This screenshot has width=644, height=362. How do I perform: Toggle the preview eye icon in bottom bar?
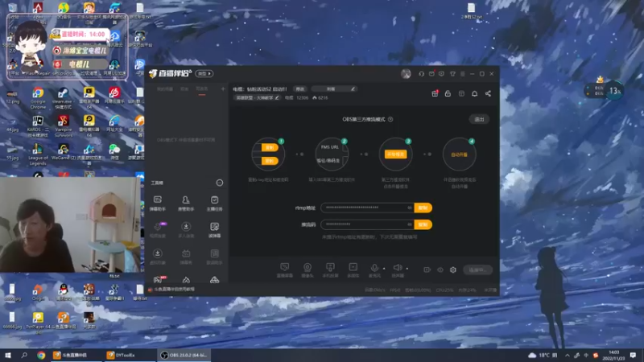tap(440, 269)
